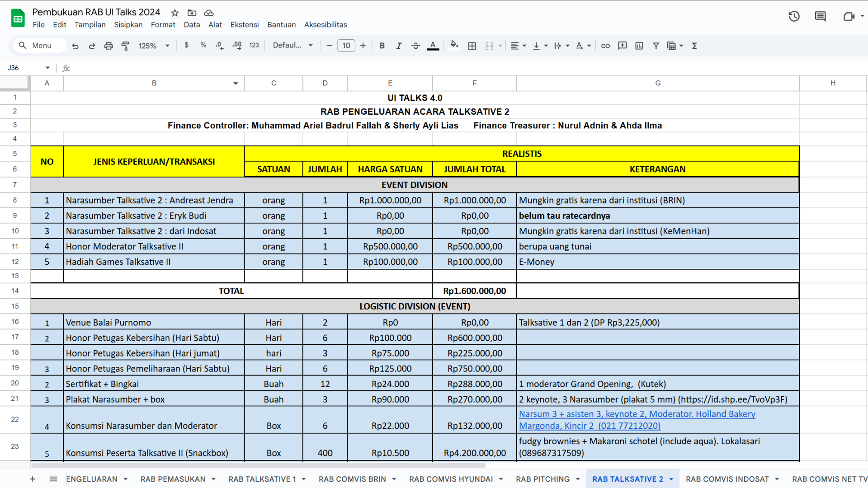Select the Rp1.600.000,00 total cell
The image size is (868, 488).
(x=474, y=291)
